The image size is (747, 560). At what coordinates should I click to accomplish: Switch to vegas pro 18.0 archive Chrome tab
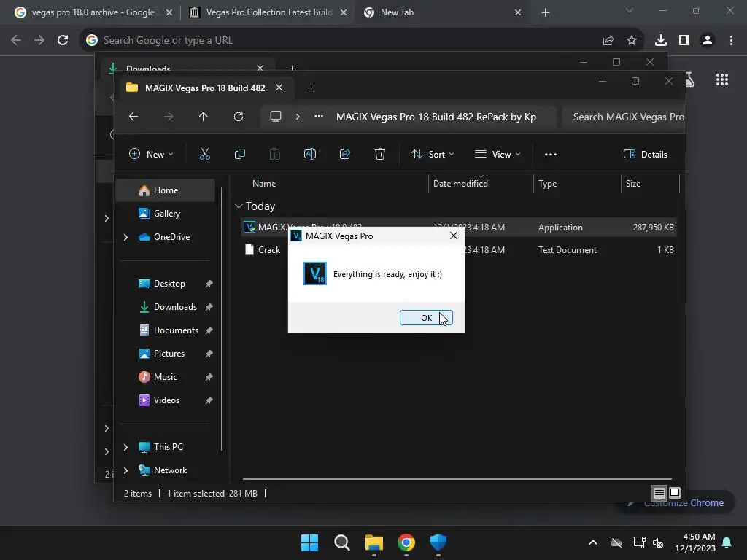coord(93,12)
